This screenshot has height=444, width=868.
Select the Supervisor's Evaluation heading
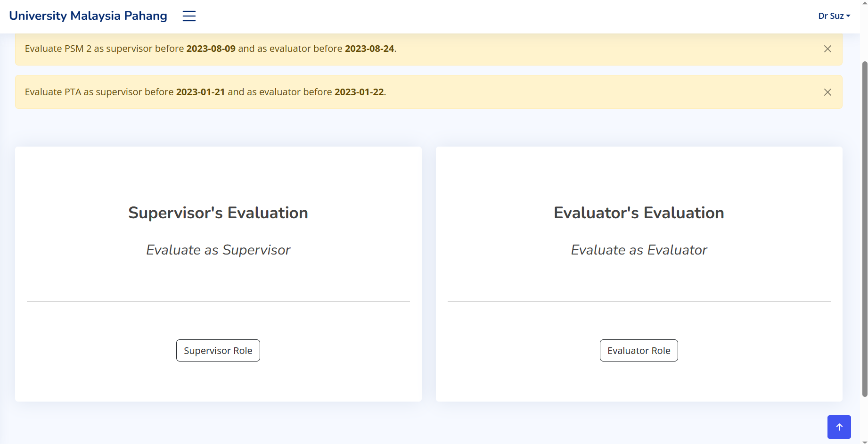click(218, 213)
